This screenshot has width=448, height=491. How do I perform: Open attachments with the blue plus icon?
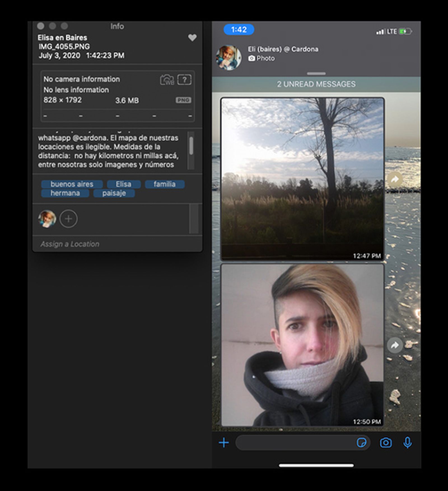[224, 443]
